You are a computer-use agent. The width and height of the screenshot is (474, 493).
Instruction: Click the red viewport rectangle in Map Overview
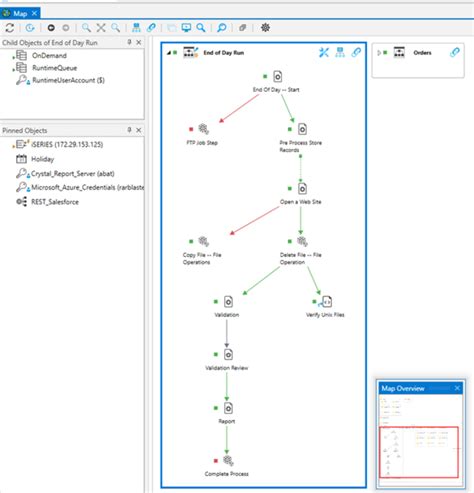[419, 452]
